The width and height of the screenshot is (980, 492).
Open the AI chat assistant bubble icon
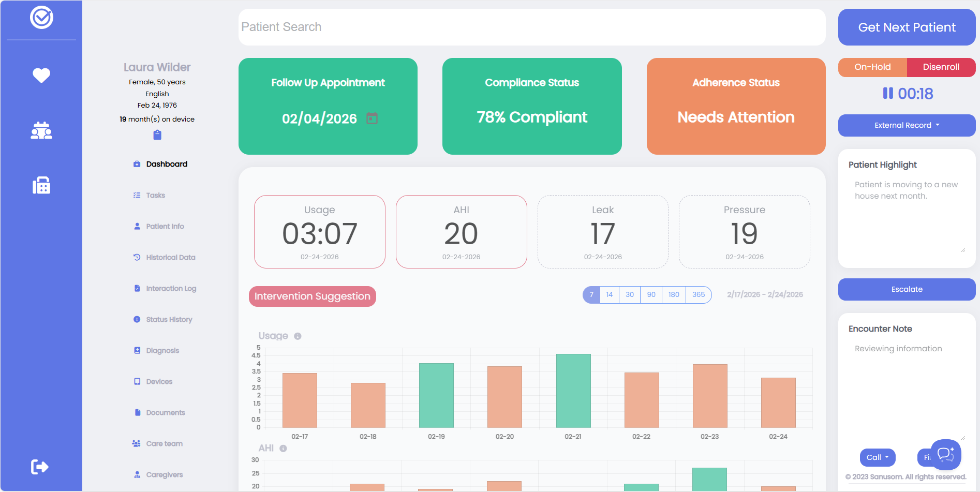(946, 454)
